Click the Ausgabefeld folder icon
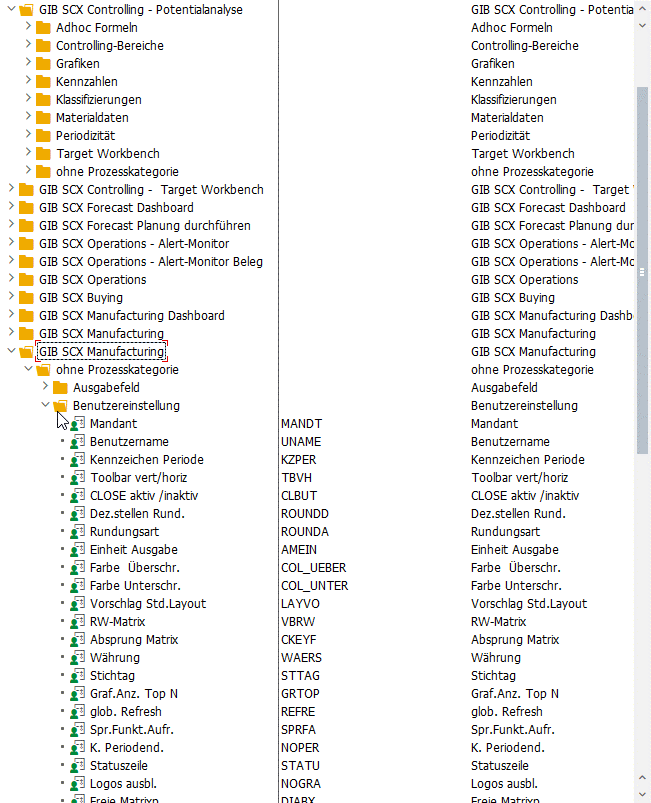The width and height of the screenshot is (651, 803). [x=60, y=388]
